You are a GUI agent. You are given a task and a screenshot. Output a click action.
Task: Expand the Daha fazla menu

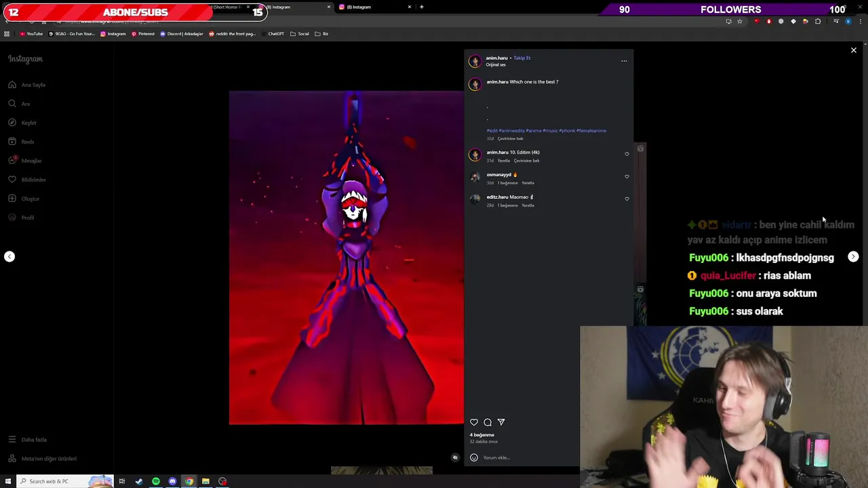[27, 439]
